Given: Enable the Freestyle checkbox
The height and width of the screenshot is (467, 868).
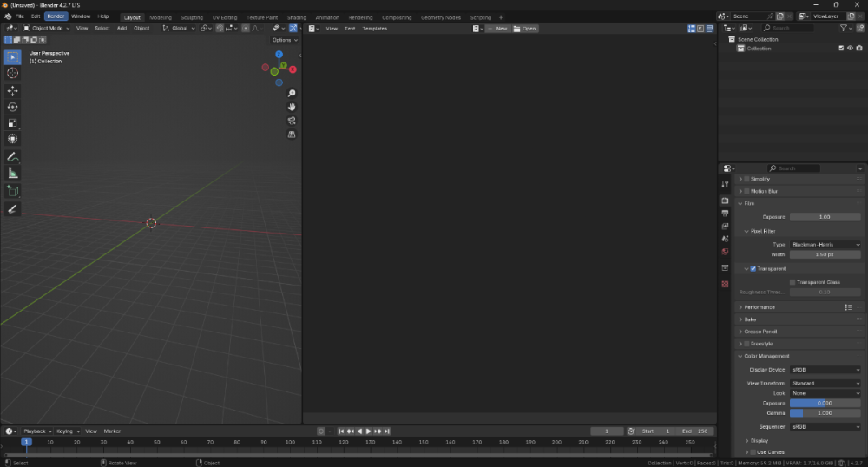Looking at the screenshot, I should point(746,344).
